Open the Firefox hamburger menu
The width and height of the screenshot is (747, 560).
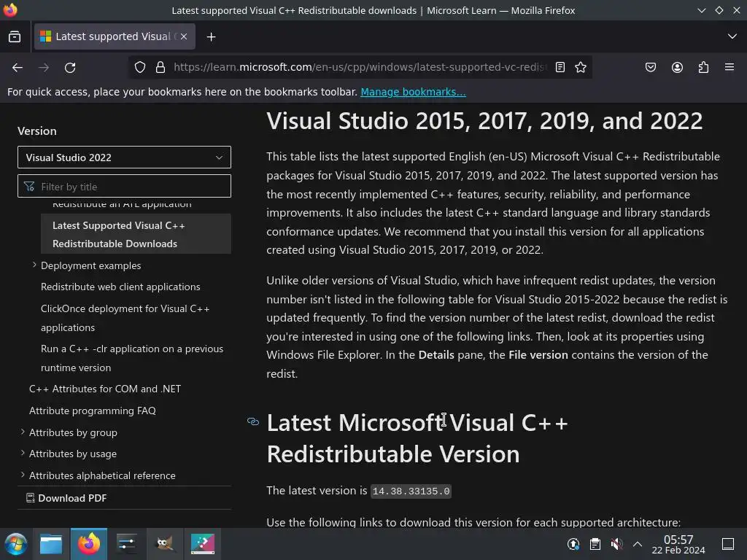729,67
